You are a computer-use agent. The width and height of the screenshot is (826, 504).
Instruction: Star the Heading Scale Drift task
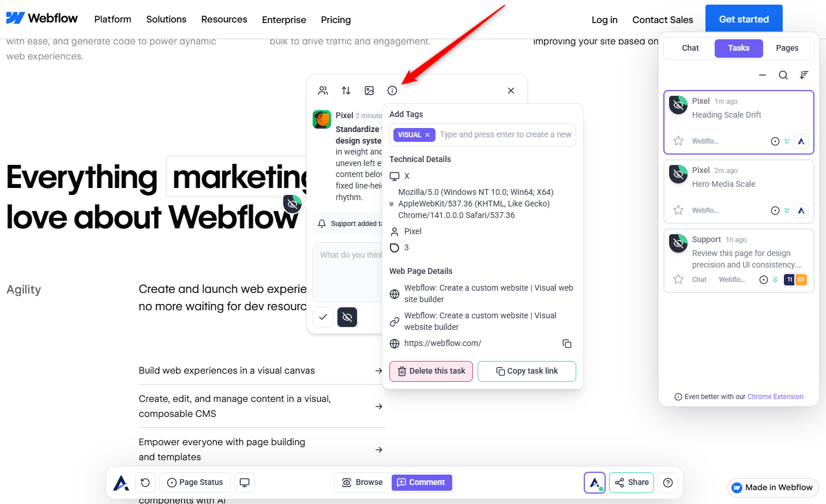pyautogui.click(x=678, y=141)
